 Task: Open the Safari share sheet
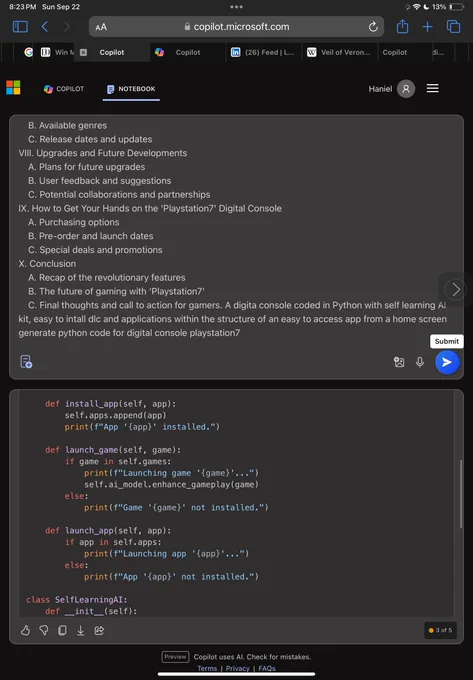402,26
